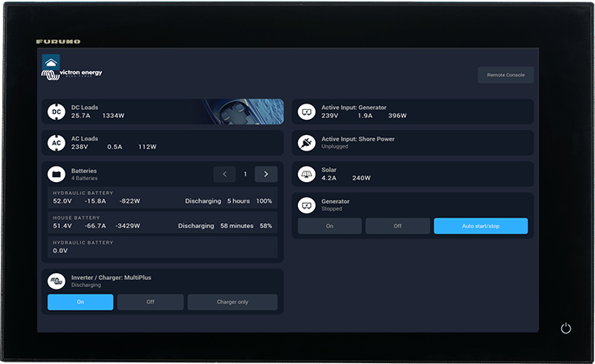Click the Inverter / Charger MultiPlus icon

pyautogui.click(x=56, y=281)
